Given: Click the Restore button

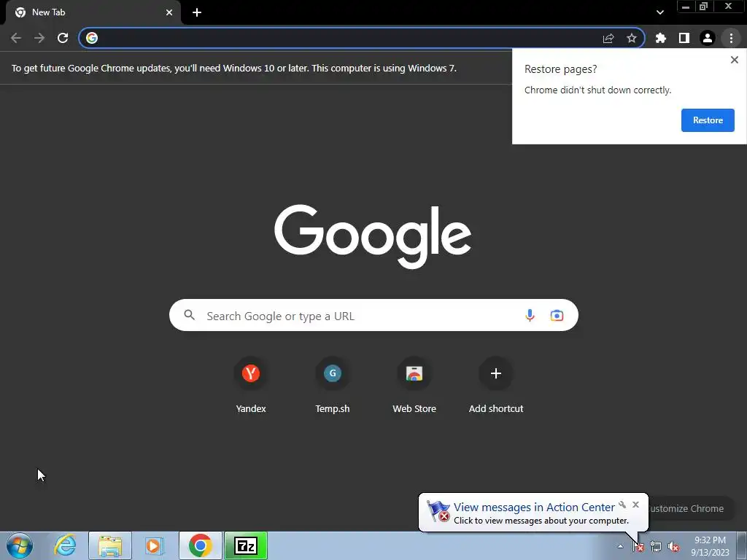Looking at the screenshot, I should click(708, 120).
